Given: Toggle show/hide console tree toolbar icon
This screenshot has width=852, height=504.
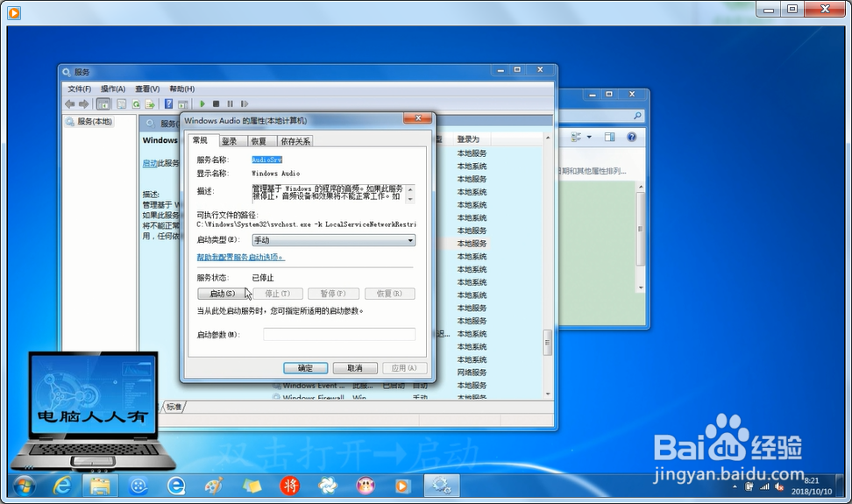Looking at the screenshot, I should tap(103, 103).
